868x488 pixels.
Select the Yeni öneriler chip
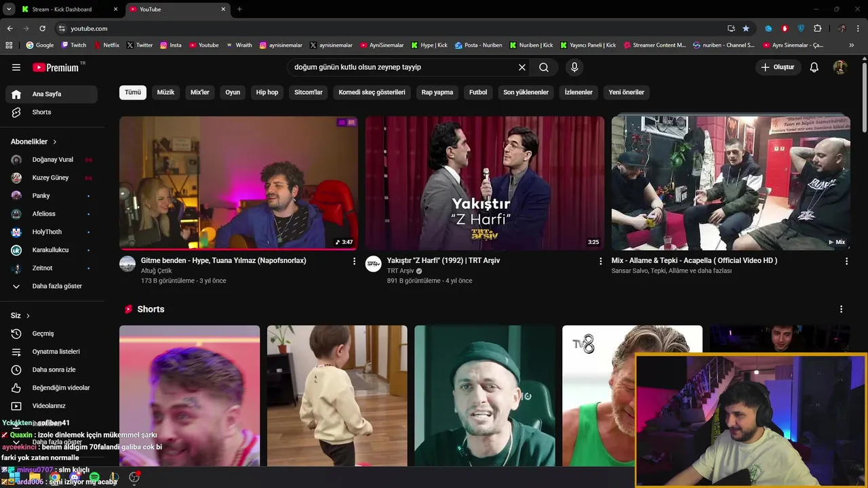click(627, 92)
